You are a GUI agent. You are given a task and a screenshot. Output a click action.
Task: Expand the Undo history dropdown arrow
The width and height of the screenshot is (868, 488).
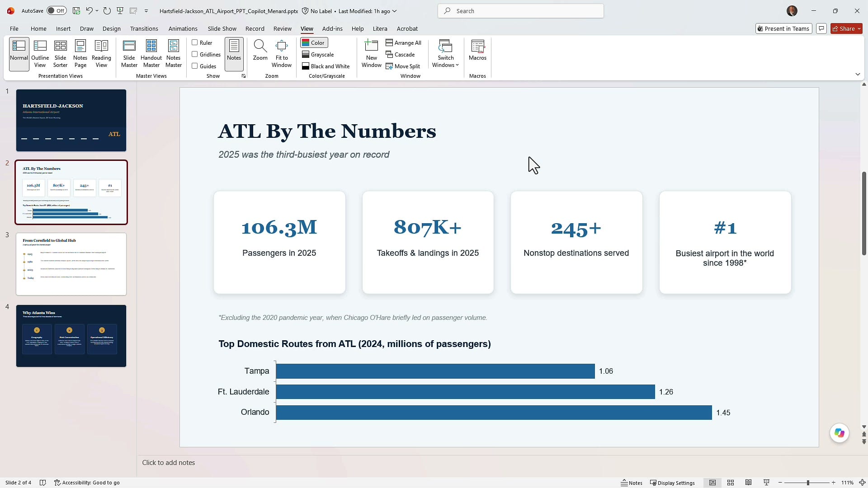pos(97,10)
